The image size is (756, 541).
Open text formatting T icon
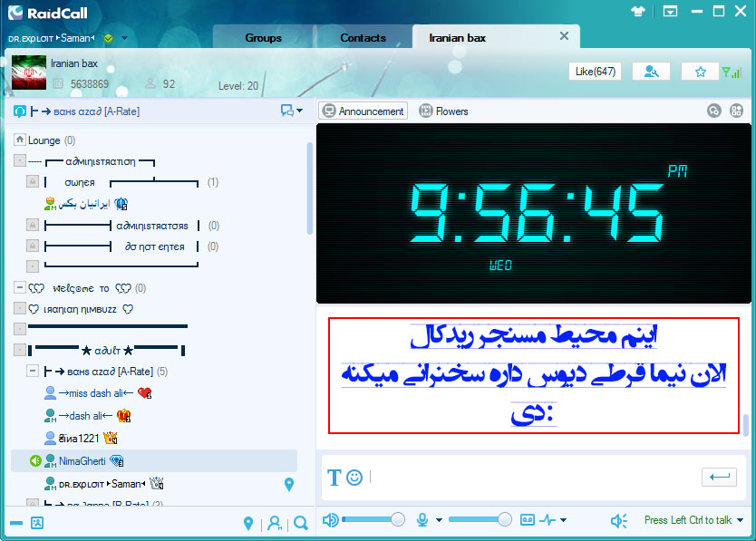(334, 478)
